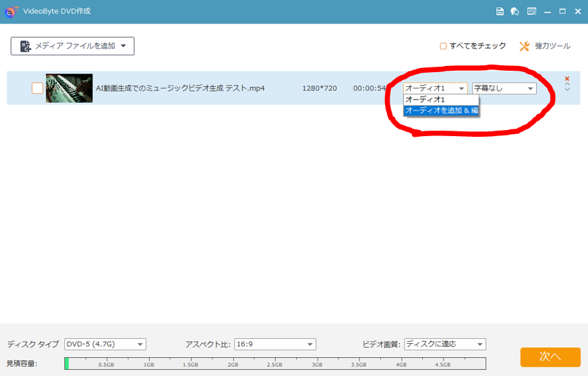
Task: Click the メディア ファイルを追加 button
Action: tap(72, 46)
